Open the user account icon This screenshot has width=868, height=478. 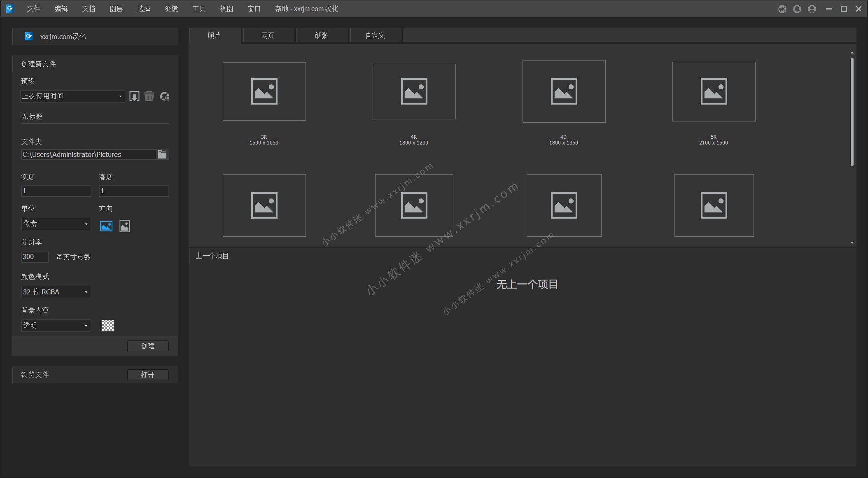(x=812, y=9)
